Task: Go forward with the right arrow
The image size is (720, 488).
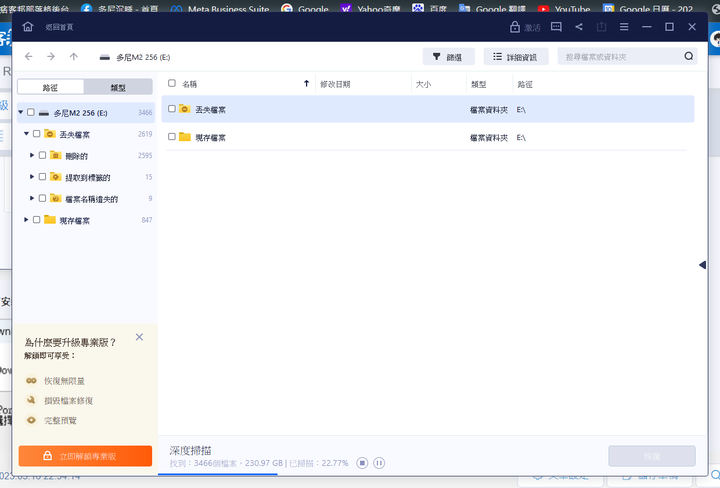Action: tap(51, 56)
